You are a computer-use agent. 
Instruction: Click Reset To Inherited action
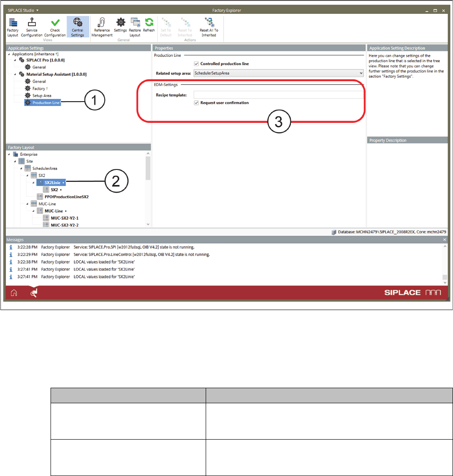(185, 28)
